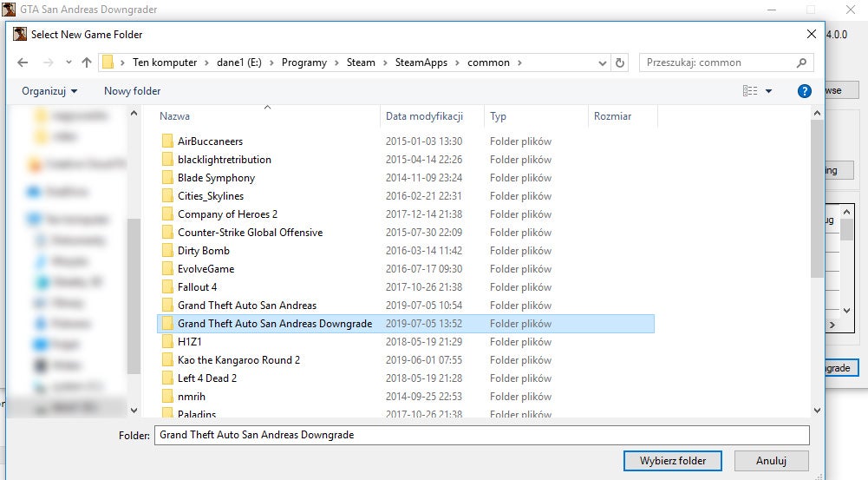Select nmrih folder icon
This screenshot has width=868, height=480.
[x=167, y=397]
